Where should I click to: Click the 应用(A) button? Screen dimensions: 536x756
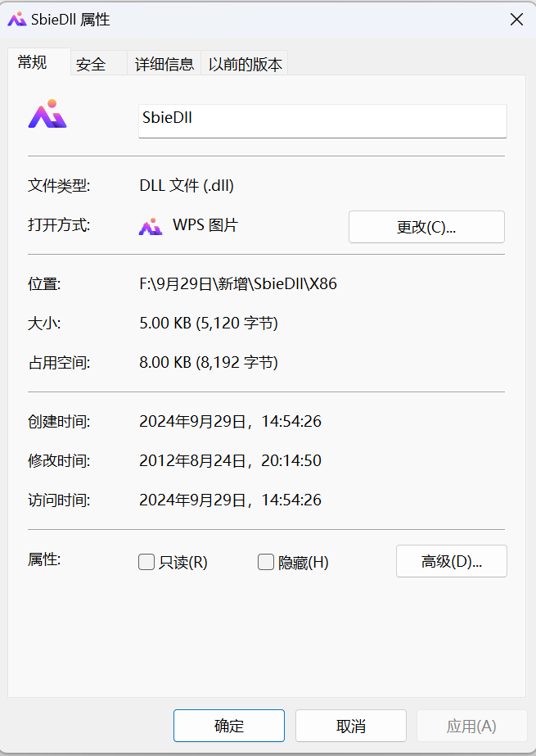click(x=471, y=726)
